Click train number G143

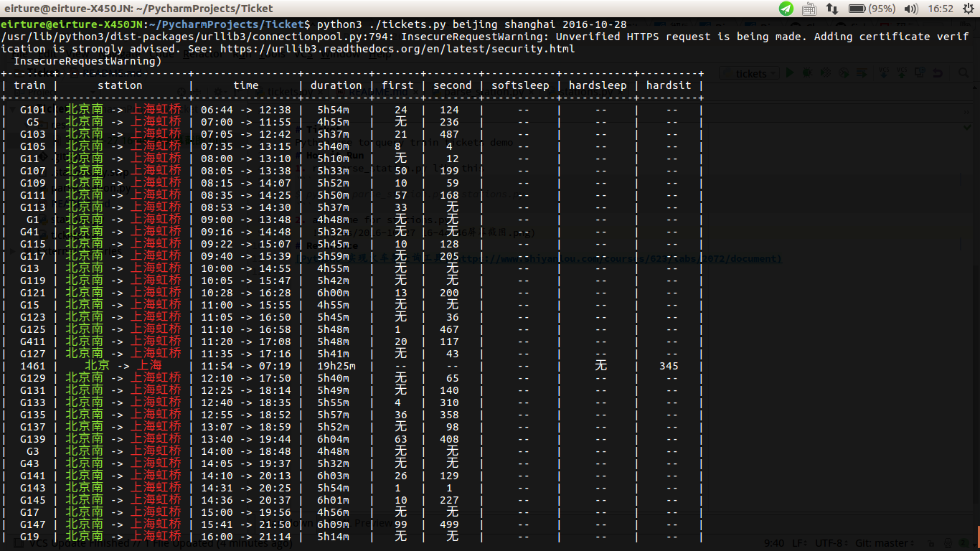pyautogui.click(x=32, y=488)
